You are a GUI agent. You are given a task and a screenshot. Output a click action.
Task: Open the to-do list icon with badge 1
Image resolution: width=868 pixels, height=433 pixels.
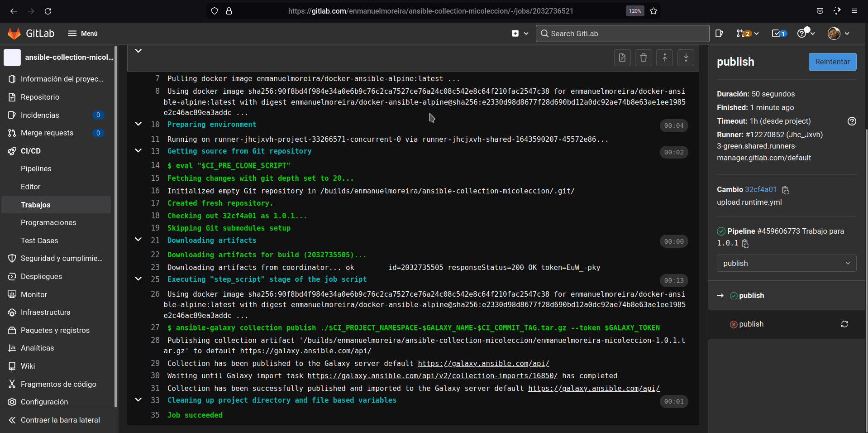(779, 34)
